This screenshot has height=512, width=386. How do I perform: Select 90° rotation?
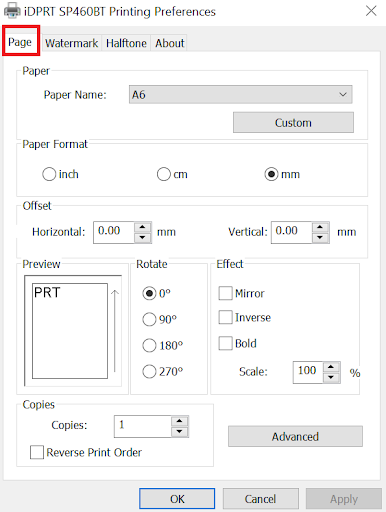[x=149, y=319]
